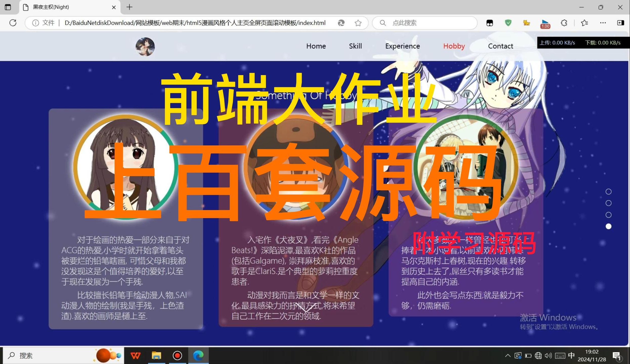
Task: Go to the Experience section
Action: (x=402, y=46)
